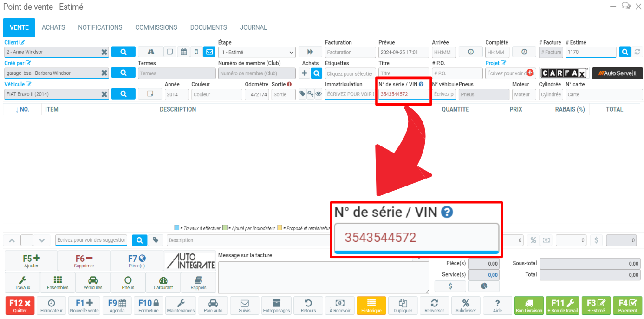Expand the Étape dropdown showing 1 - Estimé
Viewport: 644px width, 319px height.
(257, 52)
